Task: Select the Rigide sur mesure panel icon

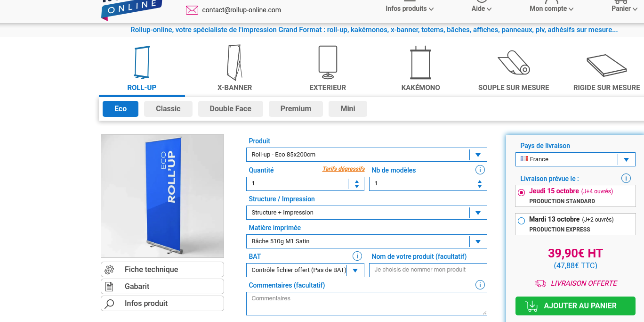Action: tap(606, 65)
